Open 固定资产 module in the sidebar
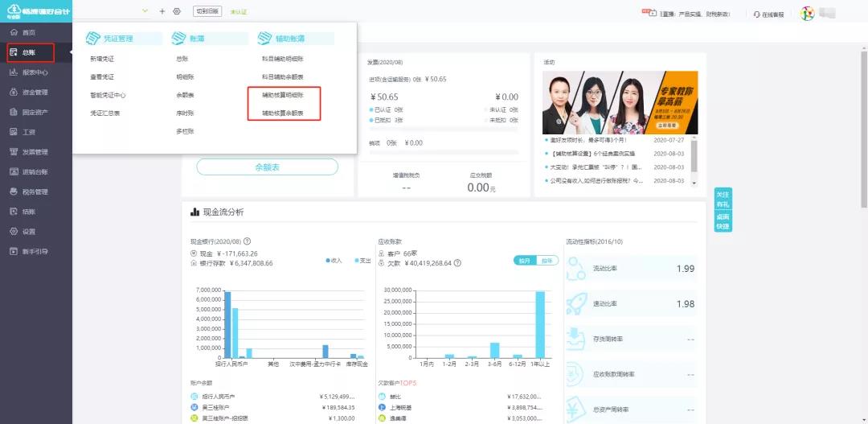 34,113
